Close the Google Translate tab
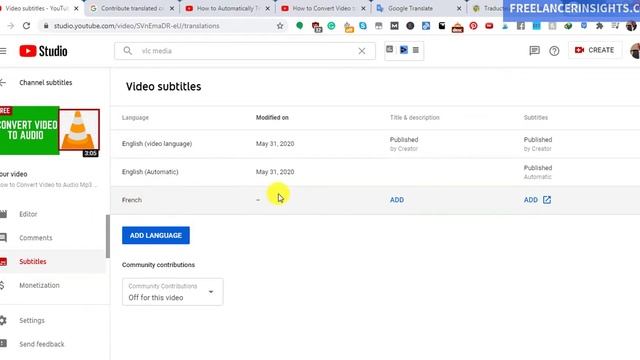The width and height of the screenshot is (640, 360). [x=459, y=8]
